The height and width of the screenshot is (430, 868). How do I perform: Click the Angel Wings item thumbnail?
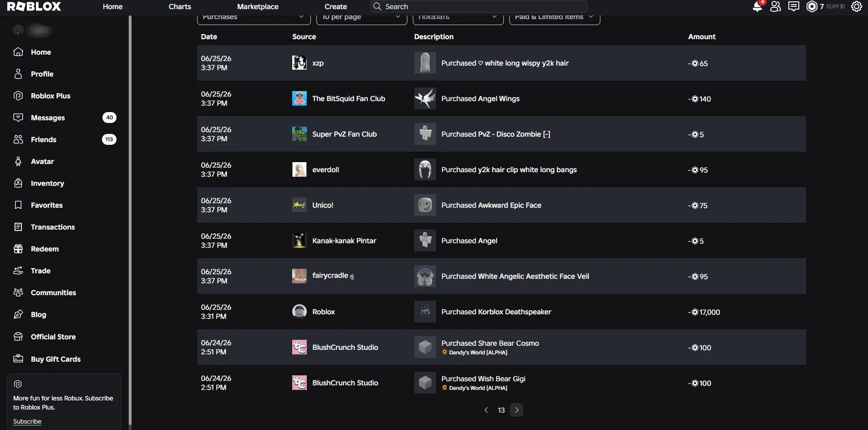pyautogui.click(x=425, y=98)
